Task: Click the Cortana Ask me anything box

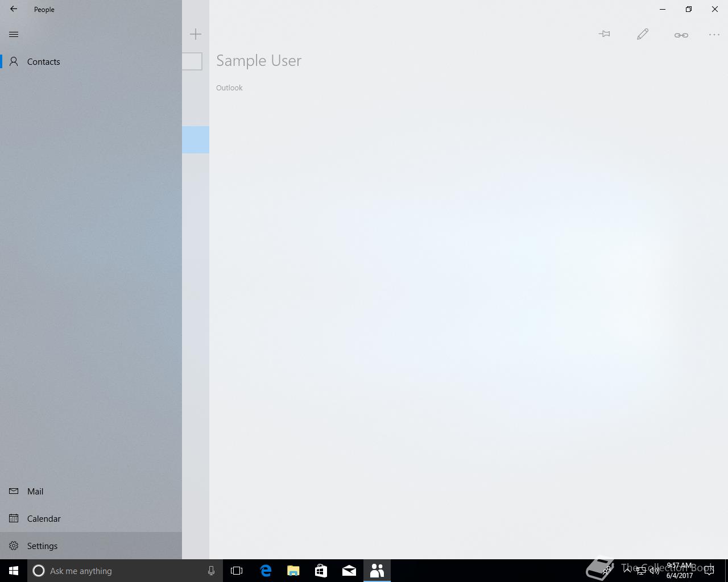Action: pos(124,571)
